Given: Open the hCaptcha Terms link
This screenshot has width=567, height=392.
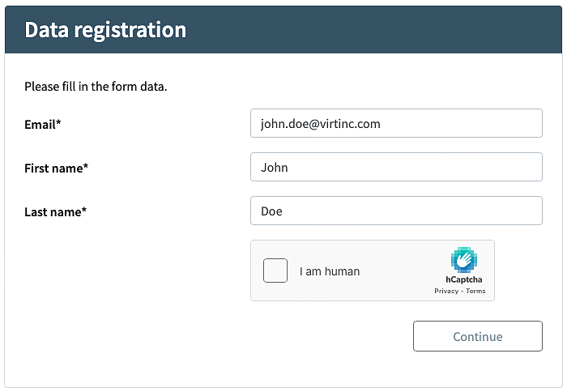Looking at the screenshot, I should point(476,291).
